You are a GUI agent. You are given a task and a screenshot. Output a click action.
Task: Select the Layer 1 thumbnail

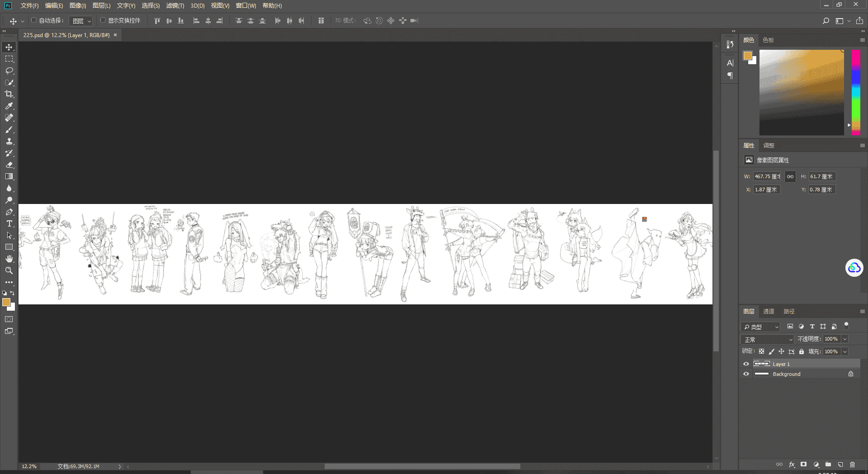[762, 364]
